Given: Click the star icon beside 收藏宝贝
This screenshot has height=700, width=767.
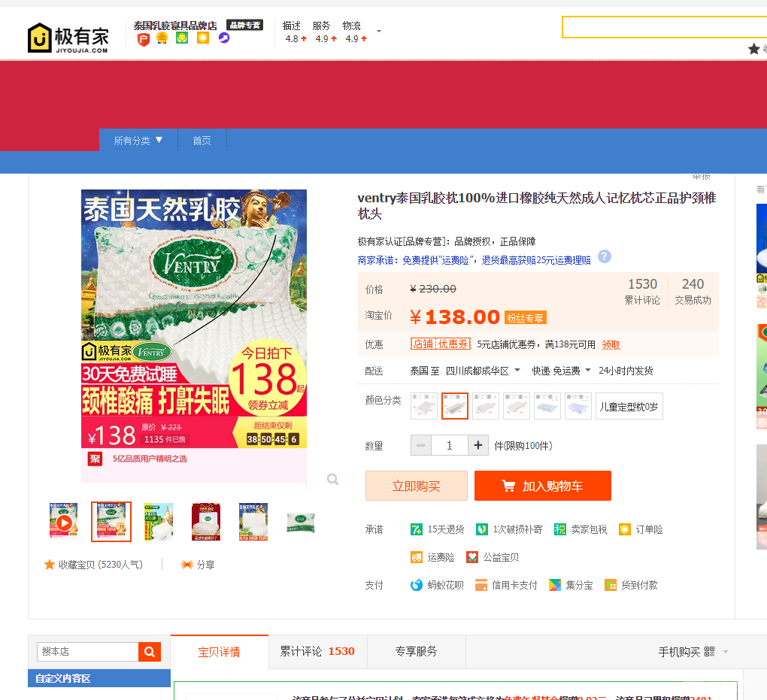Looking at the screenshot, I should pos(50,565).
